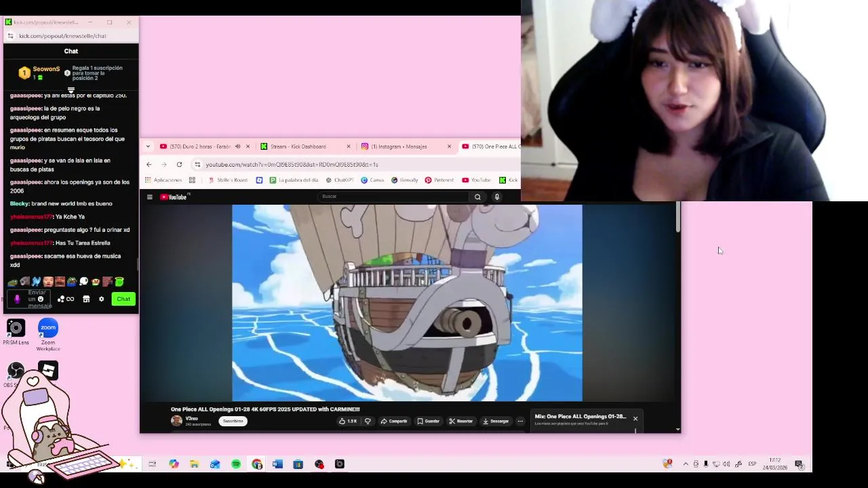Launch Zoom Workplace desktop shortcut
The image size is (868, 488).
click(x=48, y=334)
